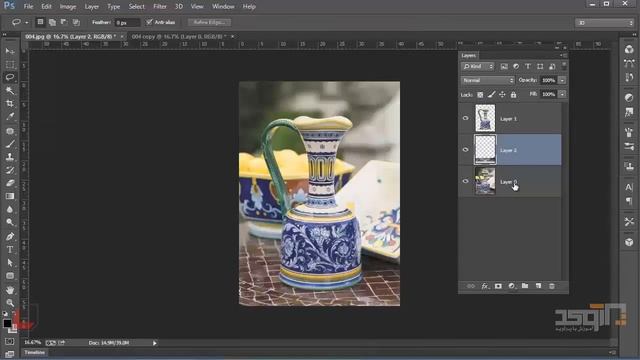Image resolution: width=640 pixels, height=360 pixels.
Task: Hide Layer 2 using its eye icon
Action: 465,150
